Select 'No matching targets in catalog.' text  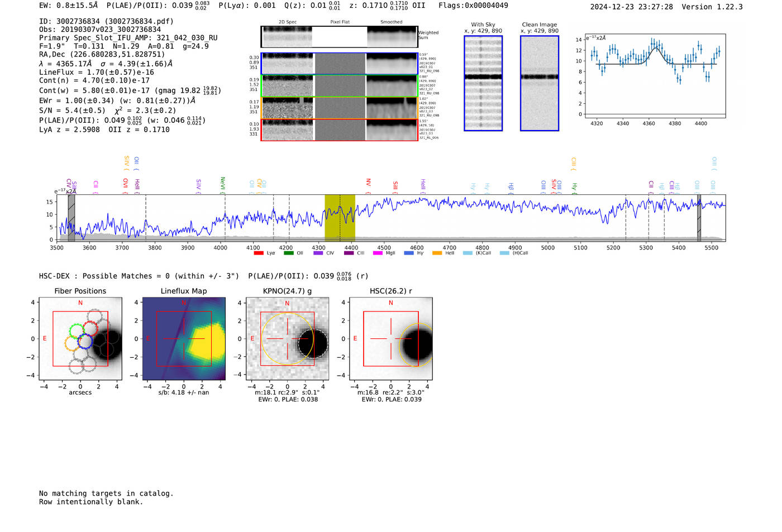click(x=106, y=493)
